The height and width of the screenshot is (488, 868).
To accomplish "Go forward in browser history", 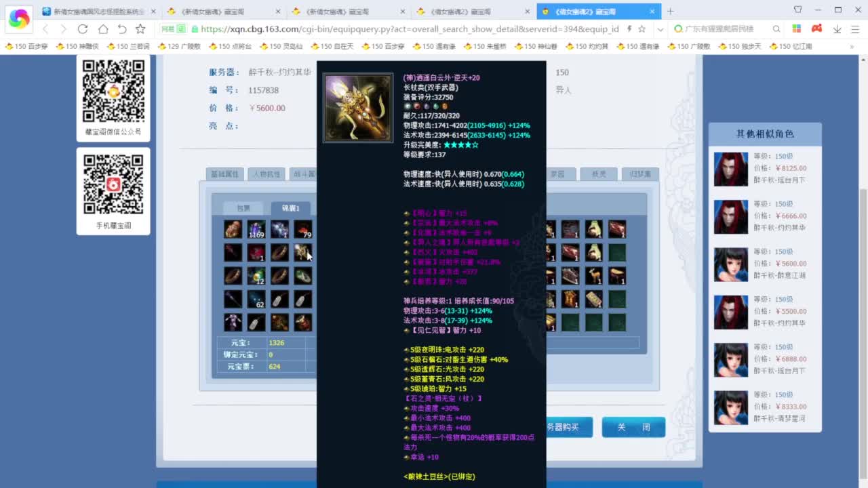I will [64, 29].
